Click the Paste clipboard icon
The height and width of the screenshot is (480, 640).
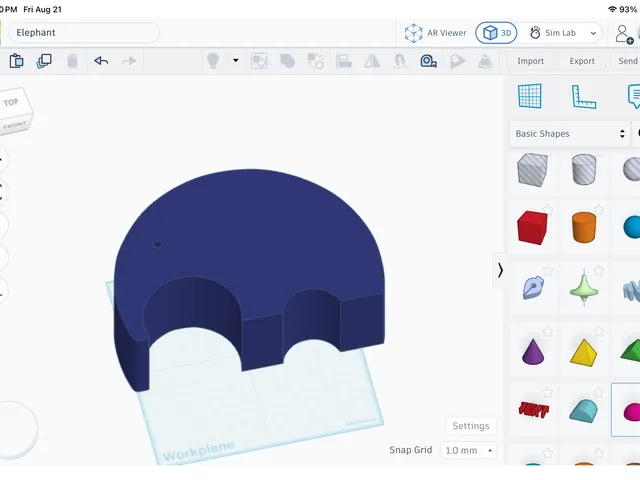[16, 61]
